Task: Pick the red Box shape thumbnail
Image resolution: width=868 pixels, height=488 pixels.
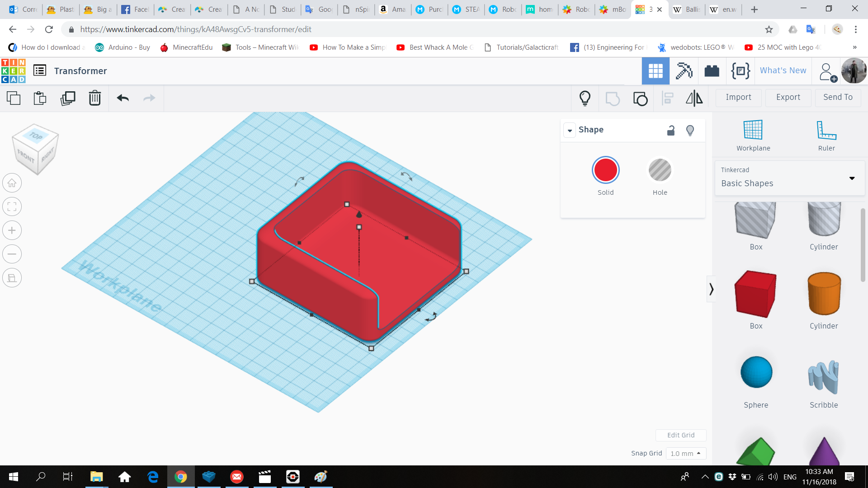Action: point(755,294)
